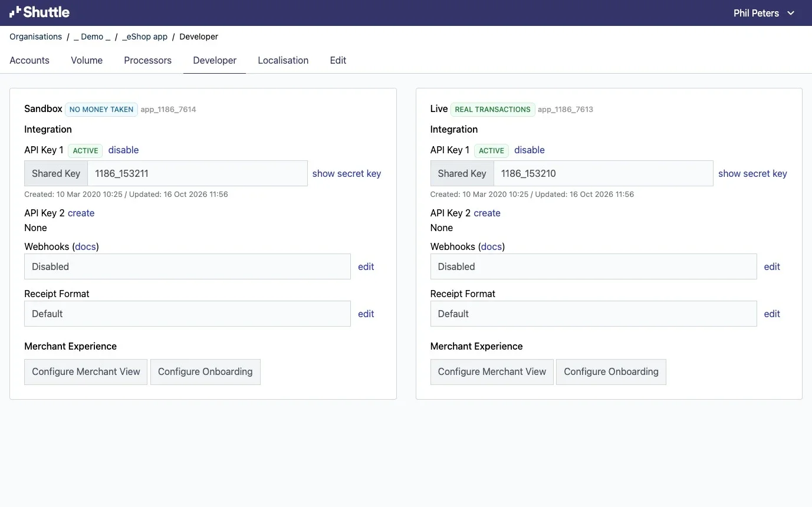Go to Organisations breadcrumb

[x=36, y=37]
